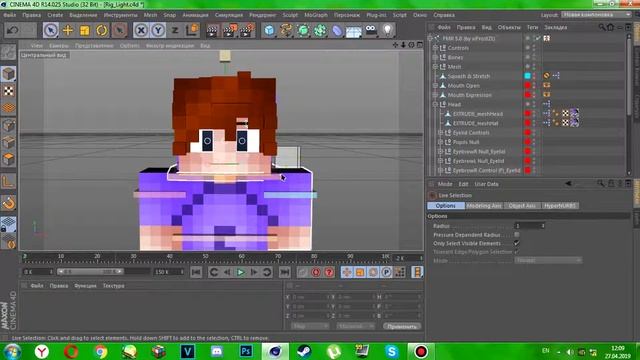Expand the Bones object

(x=435, y=58)
